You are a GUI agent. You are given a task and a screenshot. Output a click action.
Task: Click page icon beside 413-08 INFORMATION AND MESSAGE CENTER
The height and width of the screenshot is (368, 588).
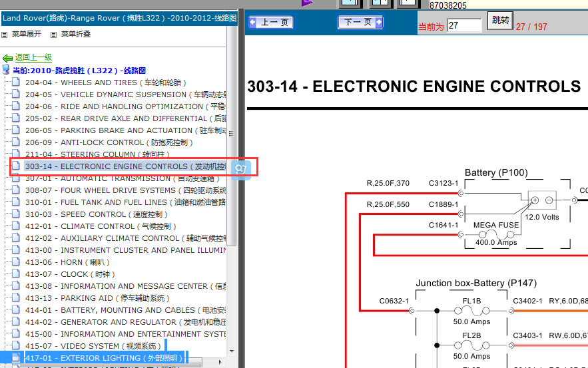pyautogui.click(x=16, y=286)
